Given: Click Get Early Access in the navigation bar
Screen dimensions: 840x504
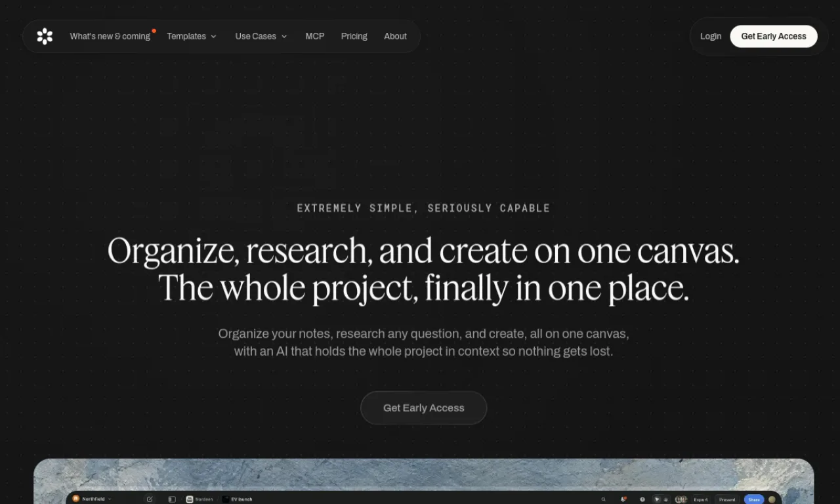Looking at the screenshot, I should tap(774, 36).
